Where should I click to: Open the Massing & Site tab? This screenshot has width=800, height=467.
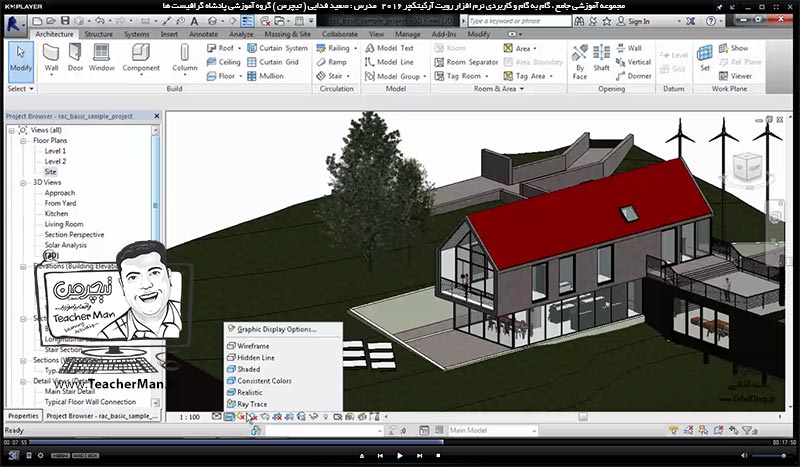(x=287, y=34)
